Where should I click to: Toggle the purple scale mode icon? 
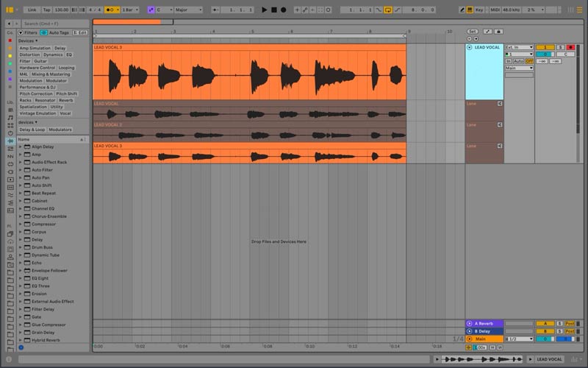151,10
